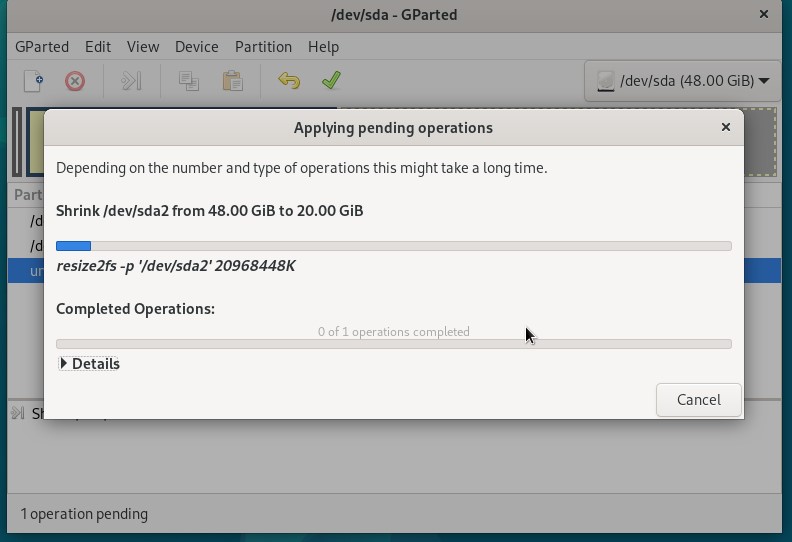Viewport: 792px width, 542px height.
Task: Click the resize2fs command text
Action: (176, 266)
